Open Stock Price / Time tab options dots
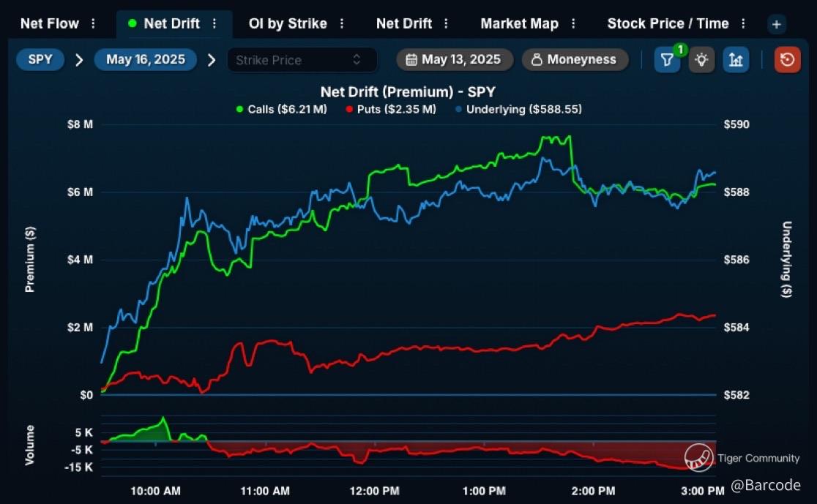Viewport: 817px width, 504px height. [x=744, y=24]
